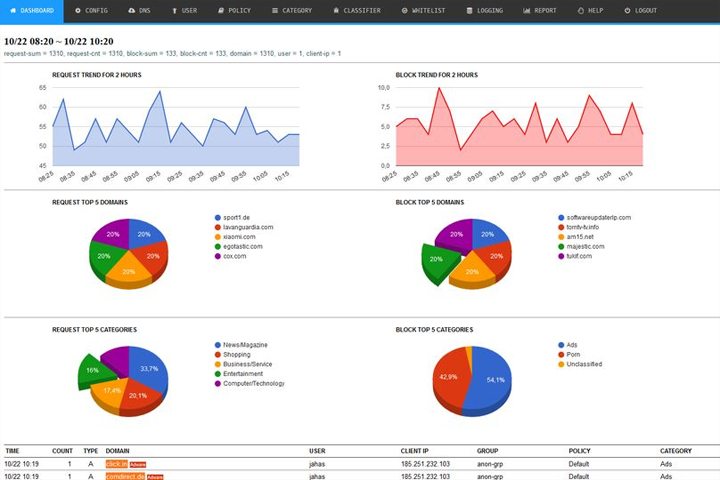This screenshot has height=480, width=720.
Task: Go to the DNS menu item
Action: (x=139, y=11)
